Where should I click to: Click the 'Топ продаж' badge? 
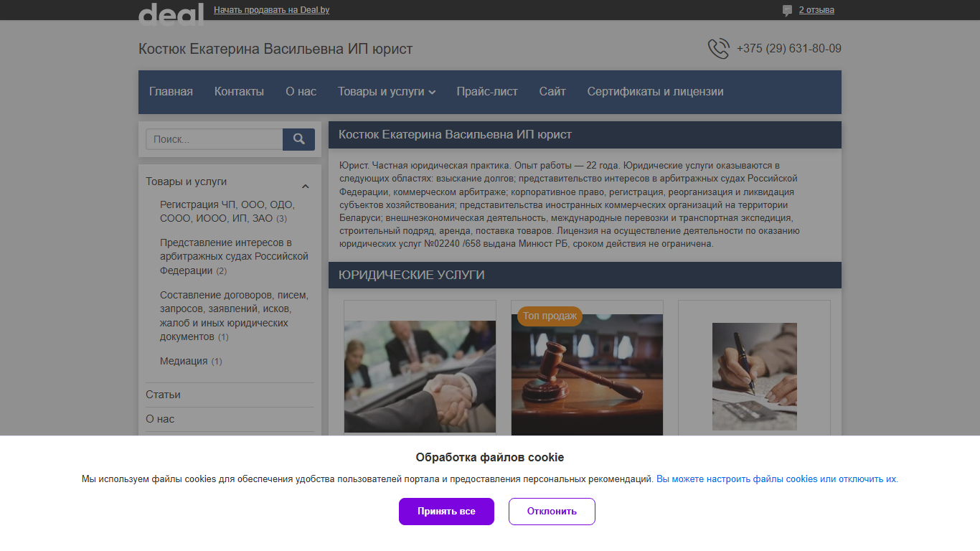[550, 316]
